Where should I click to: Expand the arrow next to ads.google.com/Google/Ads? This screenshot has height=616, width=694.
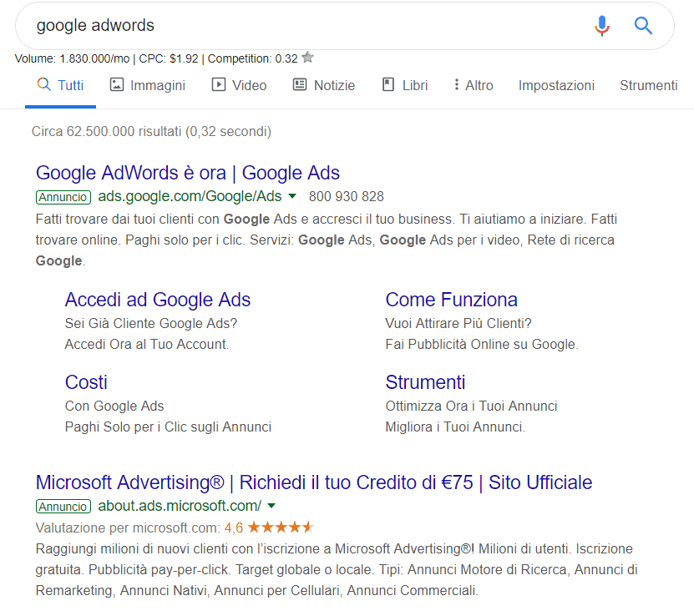[292, 196]
